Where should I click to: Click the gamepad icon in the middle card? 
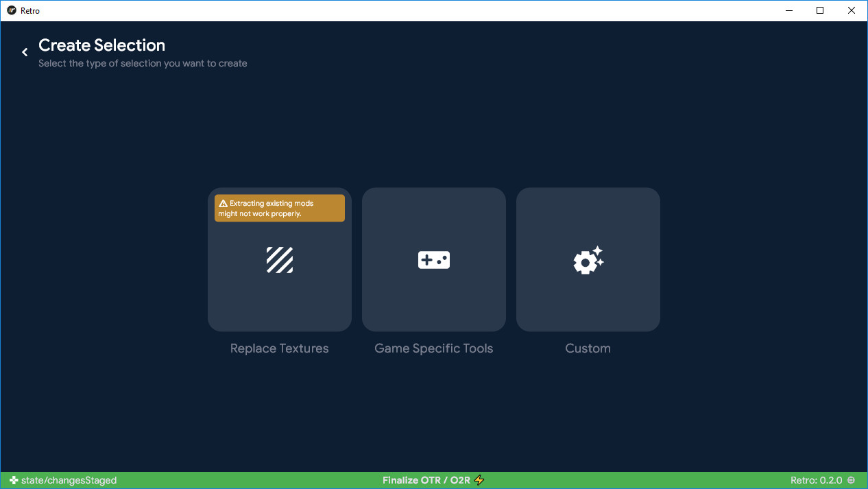click(x=434, y=260)
